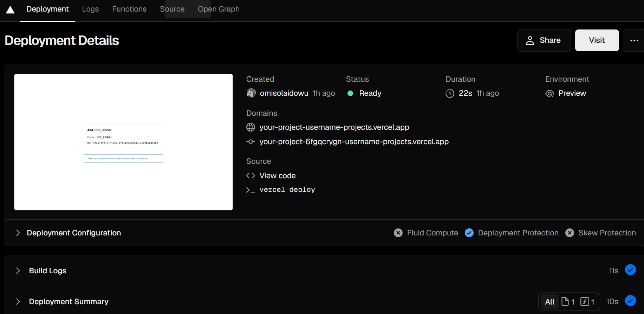Screen dimensions: 644x314
Task: Click the terminal prompt icon for vercel deploy
Action: pyautogui.click(x=251, y=190)
